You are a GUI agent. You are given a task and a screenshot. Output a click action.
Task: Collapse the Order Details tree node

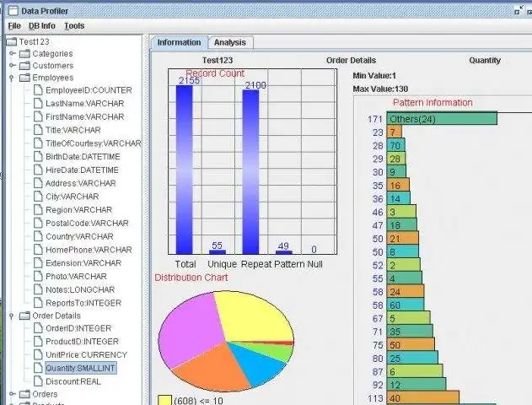[x=12, y=316]
